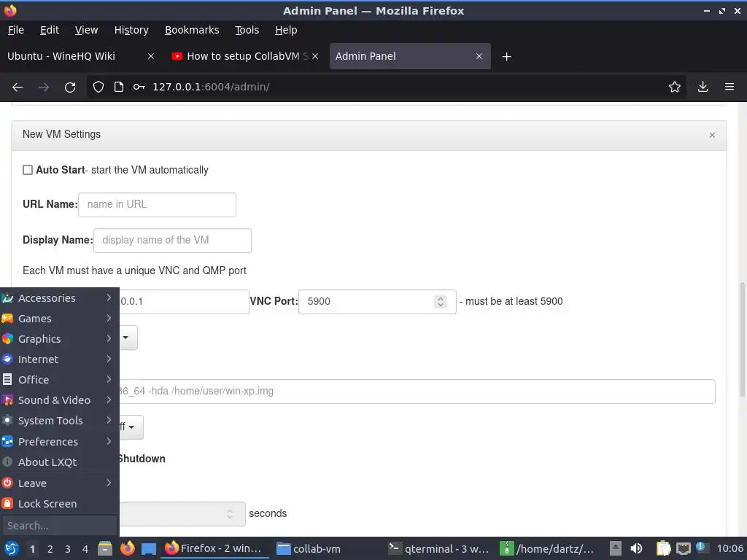Switch to virtual desktop 4
747x560 pixels.
click(85, 549)
